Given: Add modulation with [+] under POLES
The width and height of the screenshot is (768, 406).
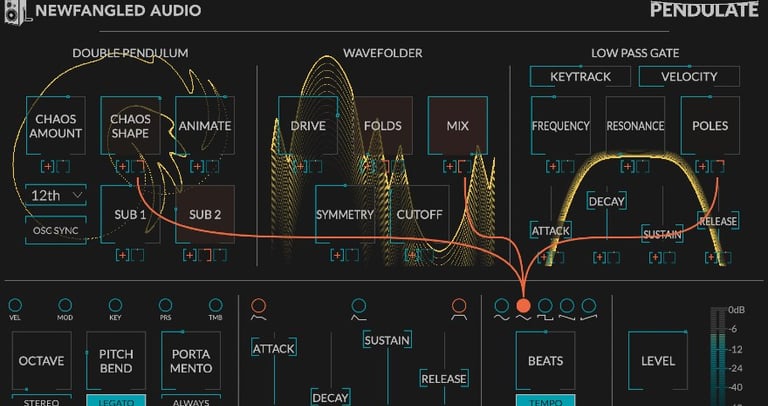Looking at the screenshot, I should point(702,167).
